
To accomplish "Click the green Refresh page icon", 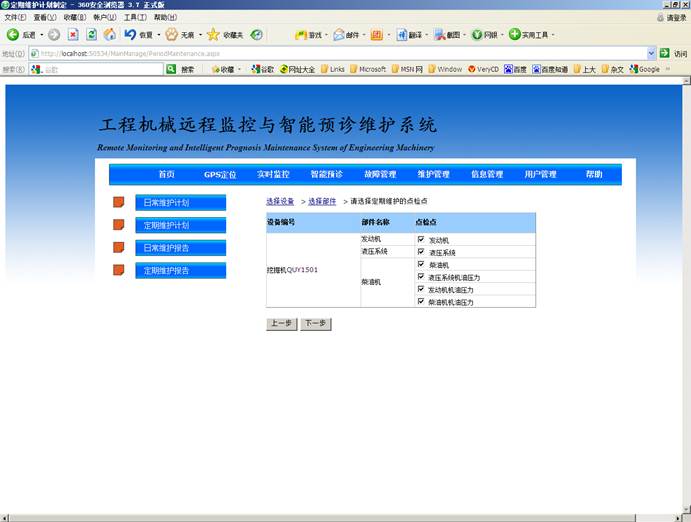I will click(91, 35).
